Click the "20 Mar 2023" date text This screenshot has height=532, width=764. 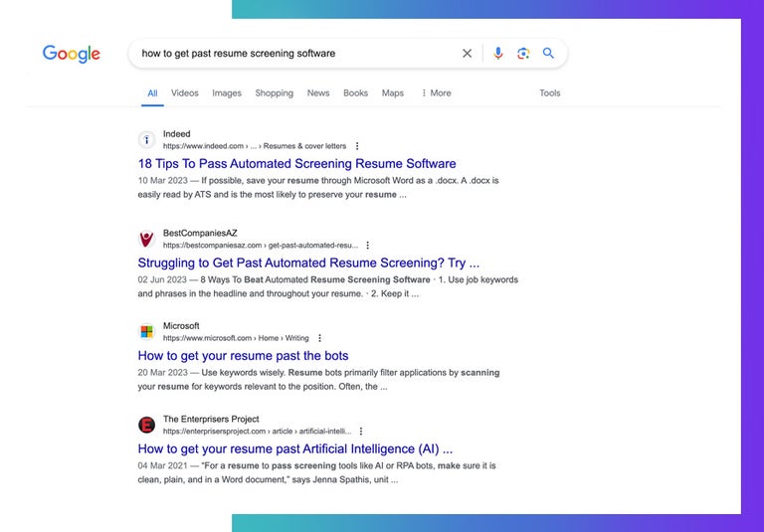(163, 373)
